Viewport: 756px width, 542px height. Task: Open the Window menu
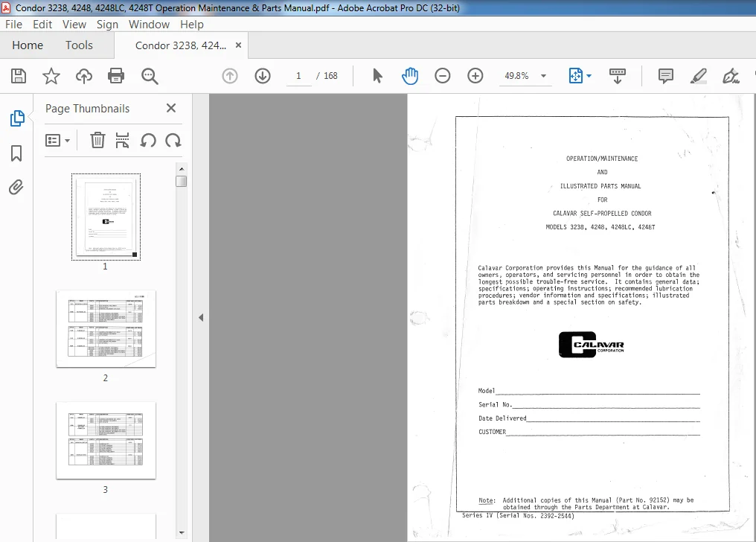[149, 24]
